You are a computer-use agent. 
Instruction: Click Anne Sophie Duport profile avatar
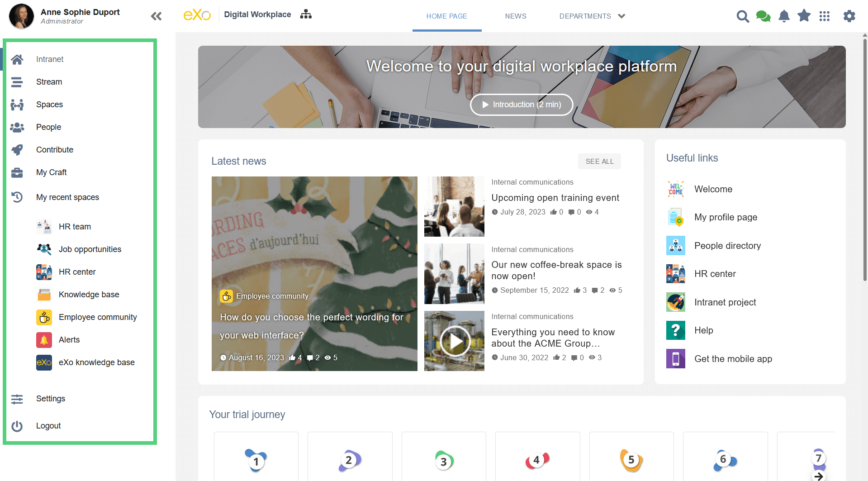point(21,16)
